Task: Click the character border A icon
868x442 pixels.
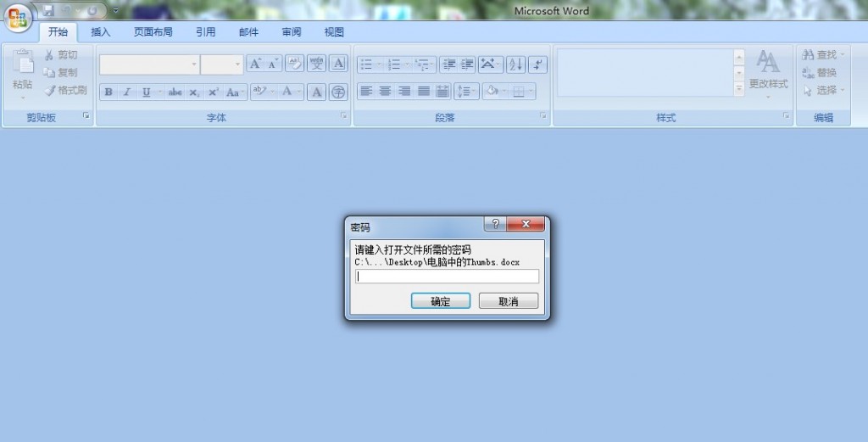Action: pyautogui.click(x=338, y=63)
